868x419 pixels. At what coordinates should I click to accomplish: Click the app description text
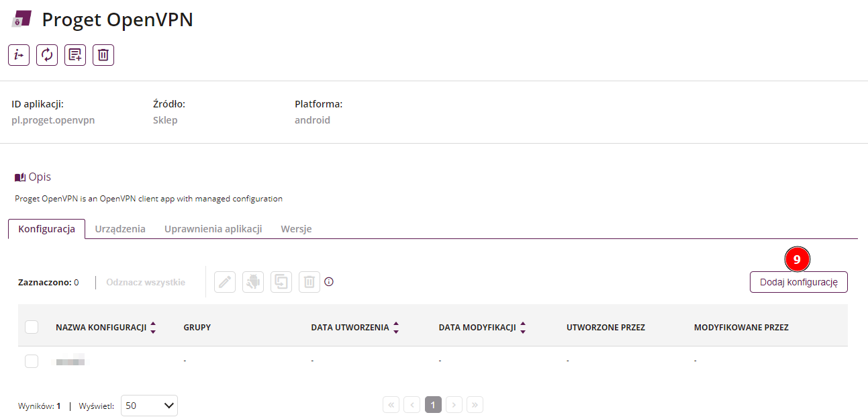pyautogui.click(x=148, y=199)
